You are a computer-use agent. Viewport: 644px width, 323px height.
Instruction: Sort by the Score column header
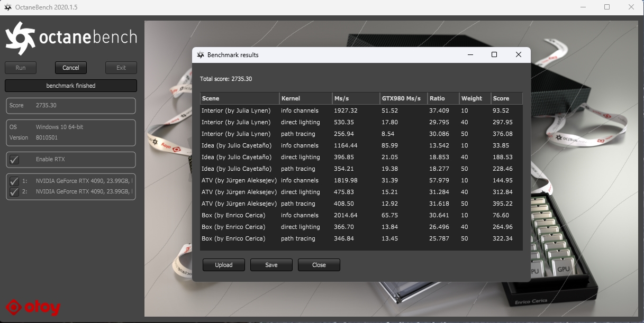tap(506, 98)
